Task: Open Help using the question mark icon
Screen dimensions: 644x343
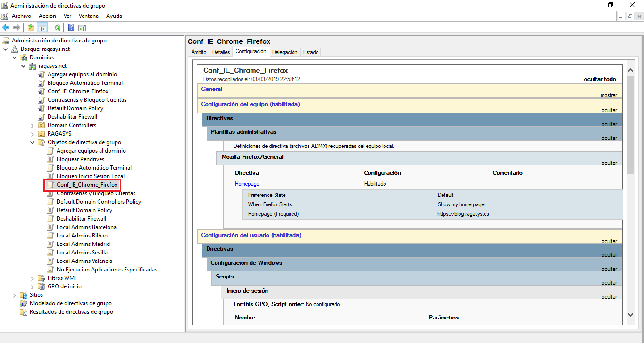Action: click(x=70, y=27)
